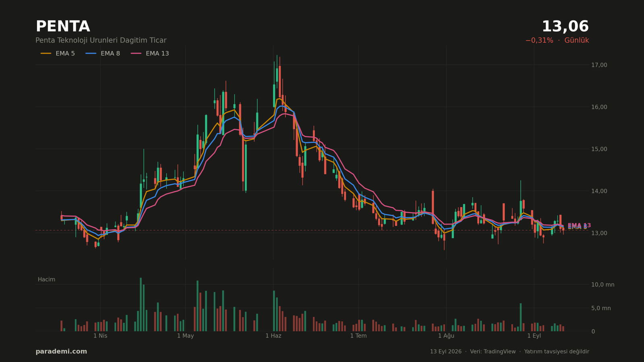The image size is (644, 362).
Task: Click the '13 Eyl 2026' footer date
Action: coord(446,352)
